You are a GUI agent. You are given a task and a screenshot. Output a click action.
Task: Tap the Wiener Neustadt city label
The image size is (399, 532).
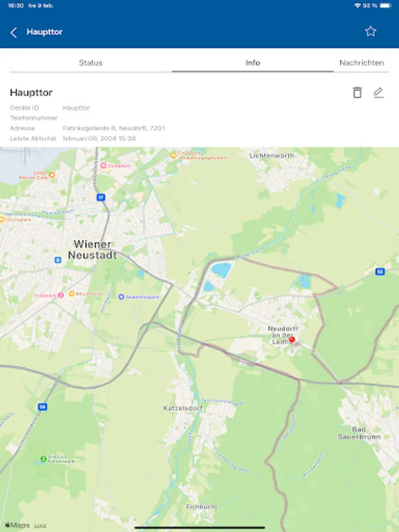point(92,249)
